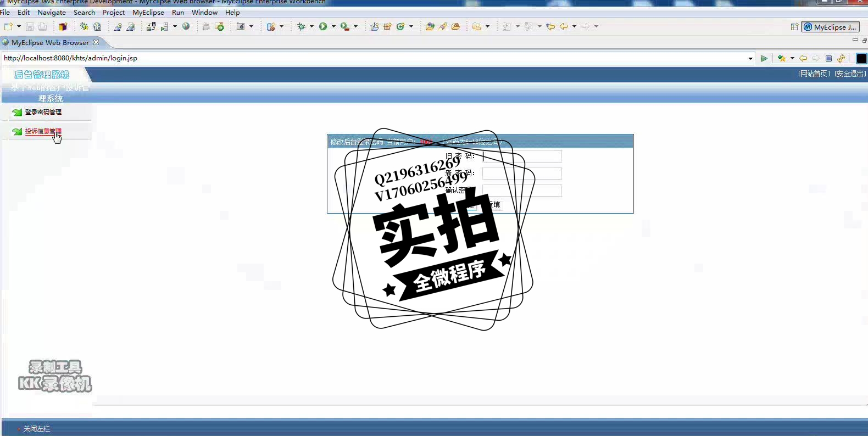Click the camera capture toolbar icon
Viewport: 868px width, 436px height.
(241, 26)
